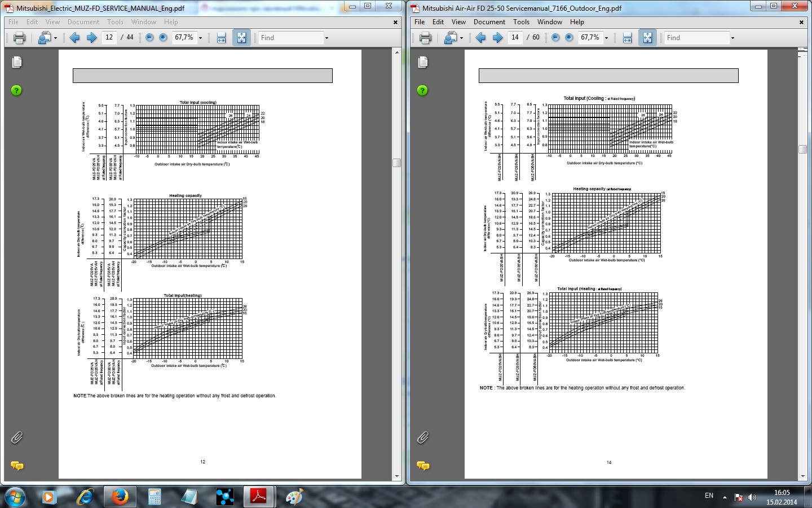
Task: Click the print icon in the left PDF window
Action: pyautogui.click(x=19, y=38)
